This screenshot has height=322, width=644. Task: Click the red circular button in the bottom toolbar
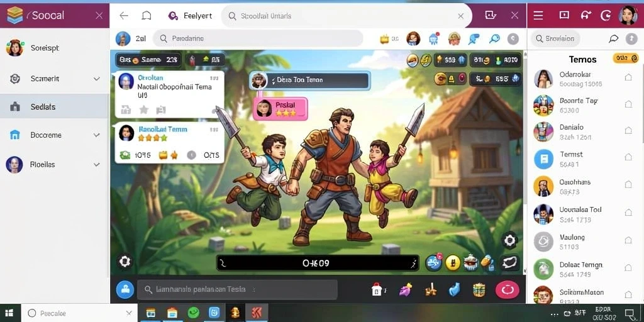pos(508,290)
